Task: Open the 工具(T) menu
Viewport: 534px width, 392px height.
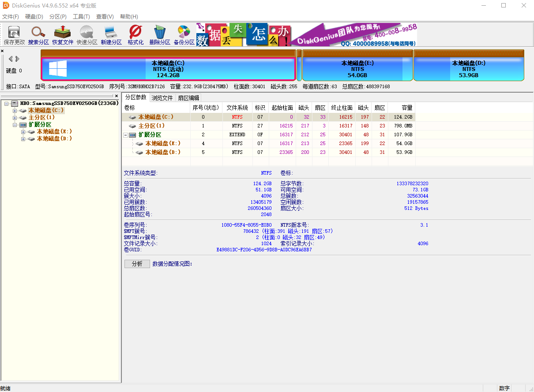Action: point(81,16)
